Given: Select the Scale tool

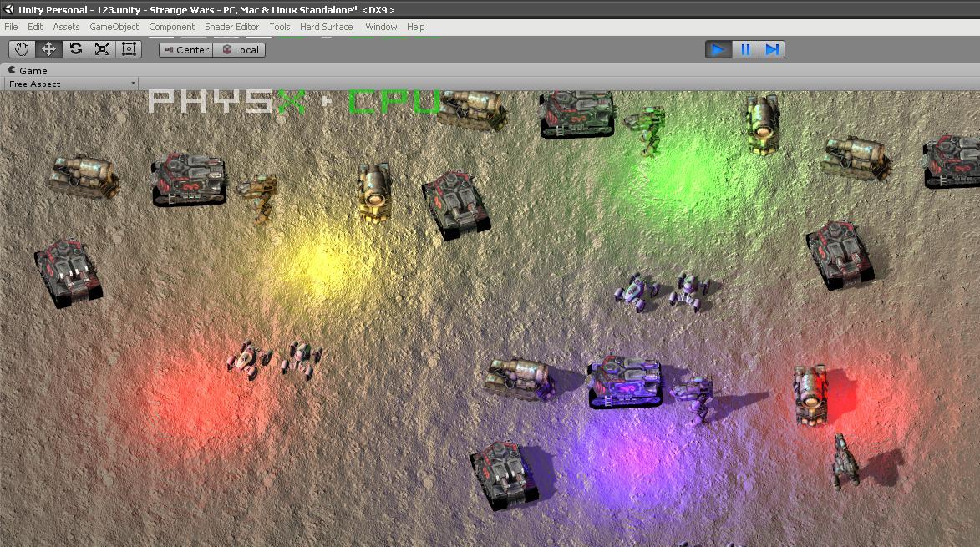Looking at the screenshot, I should tap(102, 49).
